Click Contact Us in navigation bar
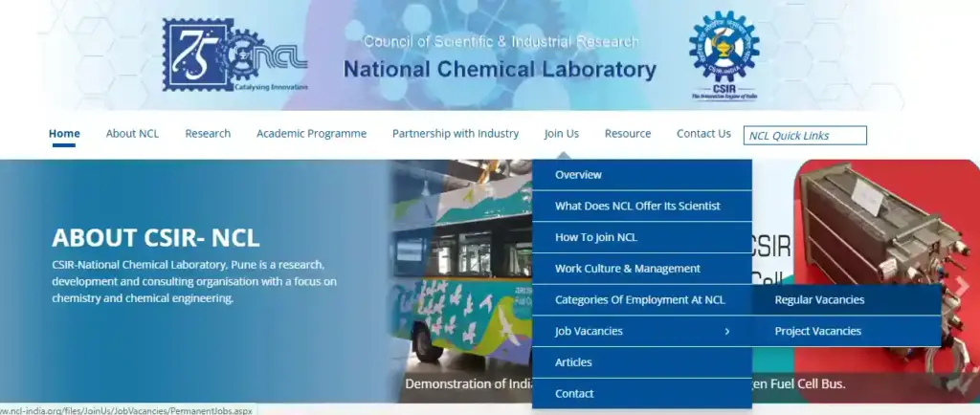Image resolution: width=980 pixels, height=415 pixels. (703, 134)
